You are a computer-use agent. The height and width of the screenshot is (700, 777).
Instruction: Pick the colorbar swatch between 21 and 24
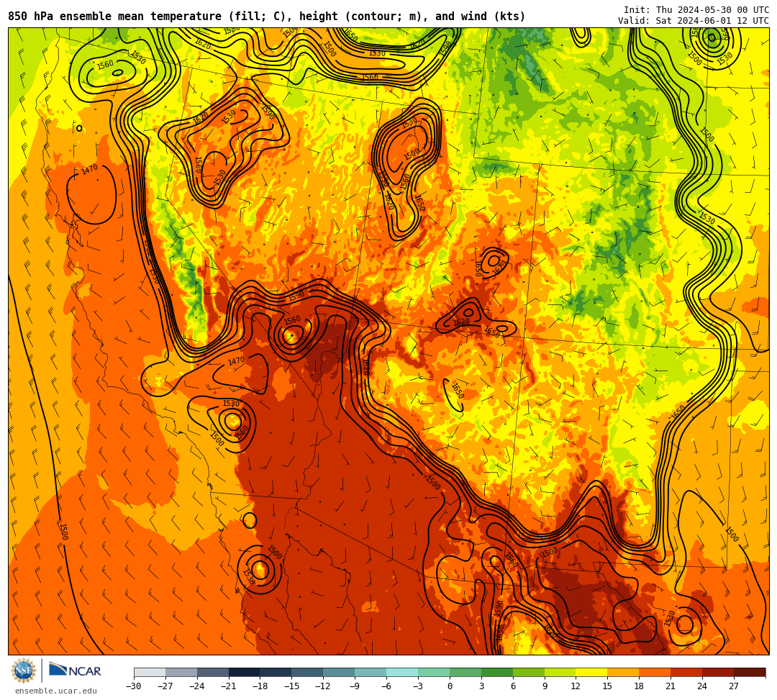pyautogui.click(x=687, y=672)
